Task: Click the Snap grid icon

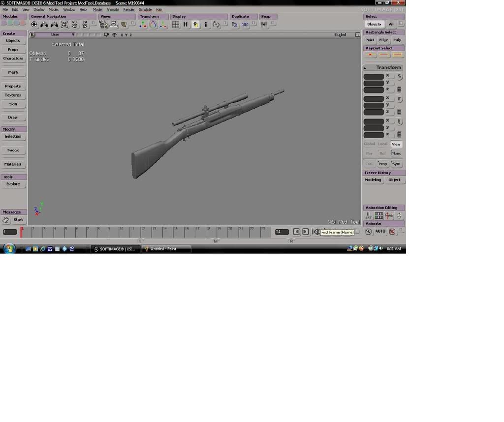Action: [x=264, y=25]
